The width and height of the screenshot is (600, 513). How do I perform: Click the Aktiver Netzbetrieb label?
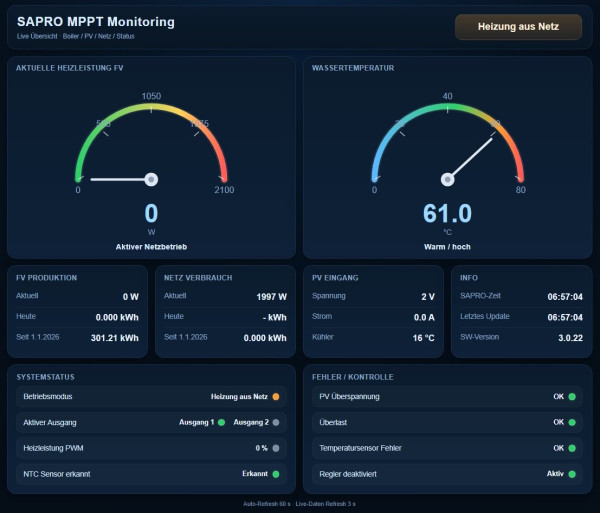coord(151,246)
